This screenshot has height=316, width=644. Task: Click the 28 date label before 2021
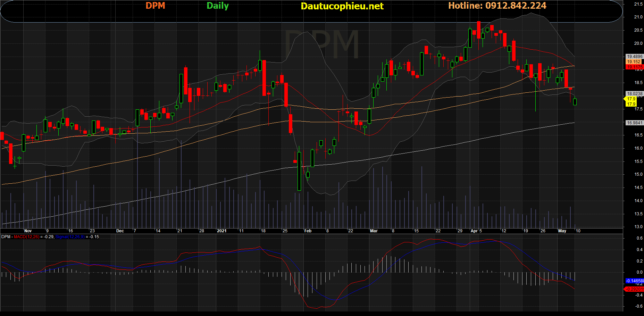coord(202,231)
